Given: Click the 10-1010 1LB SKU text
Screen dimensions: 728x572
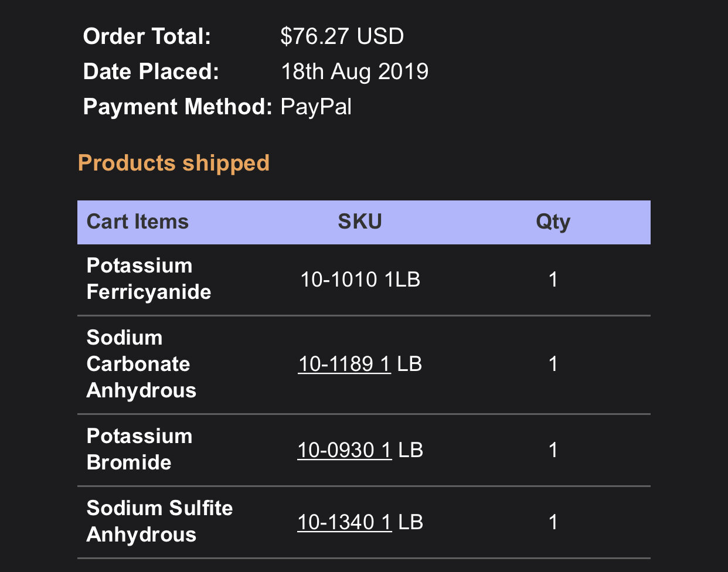Looking at the screenshot, I should coord(360,280).
